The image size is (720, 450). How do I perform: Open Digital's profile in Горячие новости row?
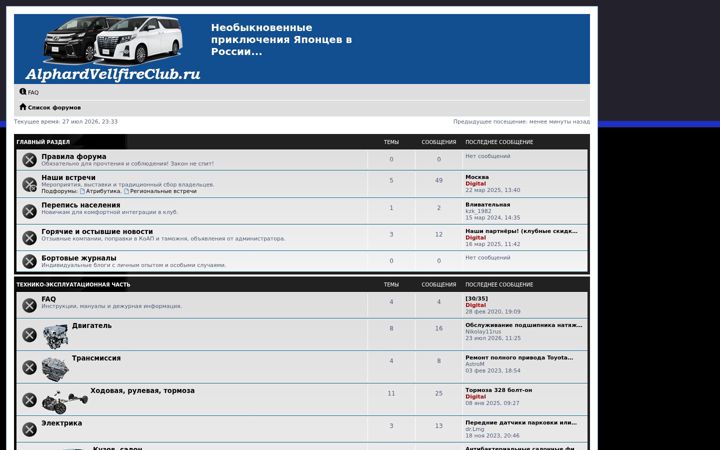click(476, 238)
